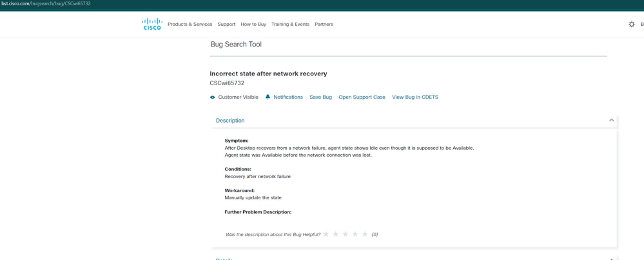Viewport: 644px width, 260px height.
Task: Click 'Was the description about this Bug Helpful?'
Action: pyautogui.click(x=273, y=235)
